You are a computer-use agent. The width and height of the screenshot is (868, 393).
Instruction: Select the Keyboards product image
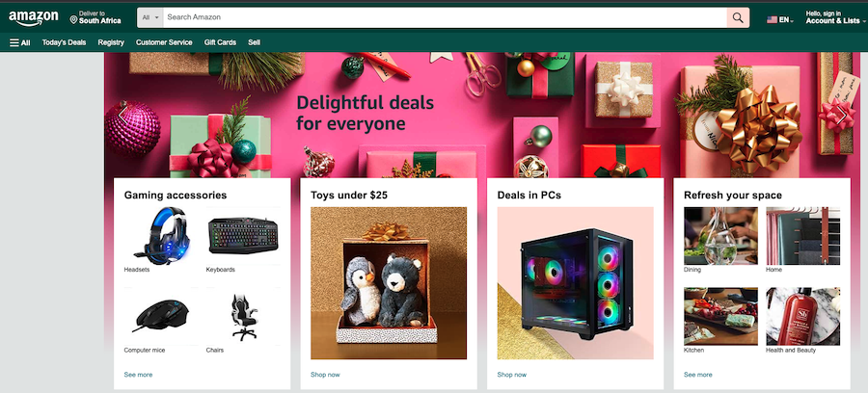(243, 236)
